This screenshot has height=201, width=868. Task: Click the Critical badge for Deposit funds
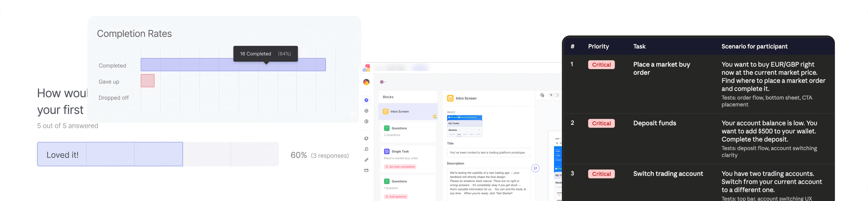pos(601,123)
